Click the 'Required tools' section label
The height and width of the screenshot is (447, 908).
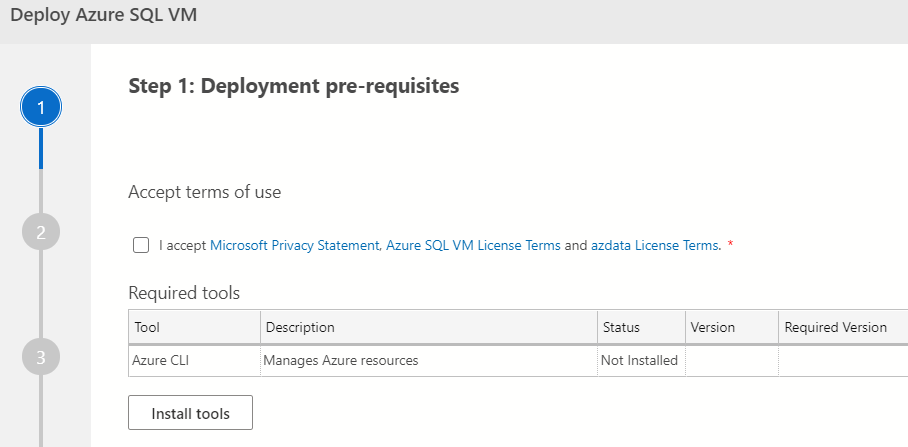[x=184, y=293]
